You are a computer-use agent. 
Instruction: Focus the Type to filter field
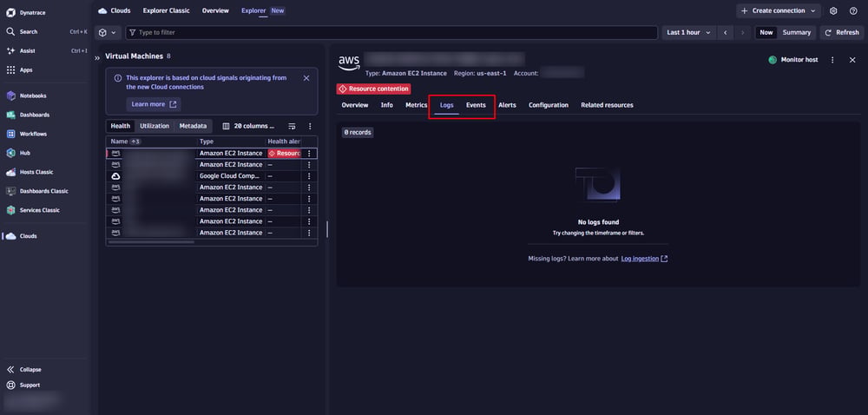coord(391,33)
